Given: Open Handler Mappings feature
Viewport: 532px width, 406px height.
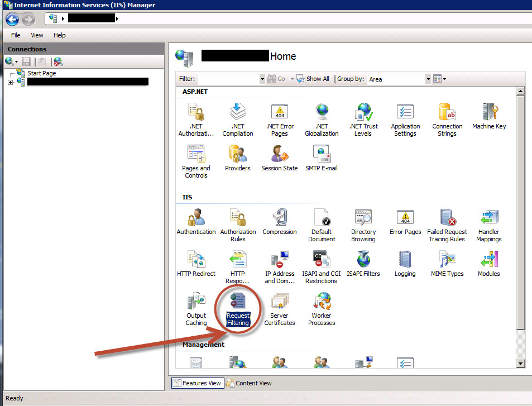Looking at the screenshot, I should [x=489, y=226].
